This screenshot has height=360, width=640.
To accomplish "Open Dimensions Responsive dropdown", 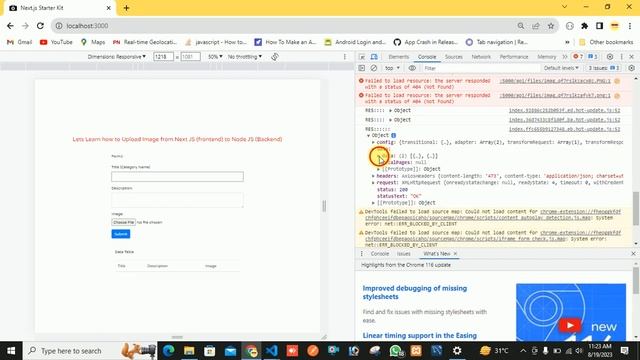I will (x=117, y=57).
